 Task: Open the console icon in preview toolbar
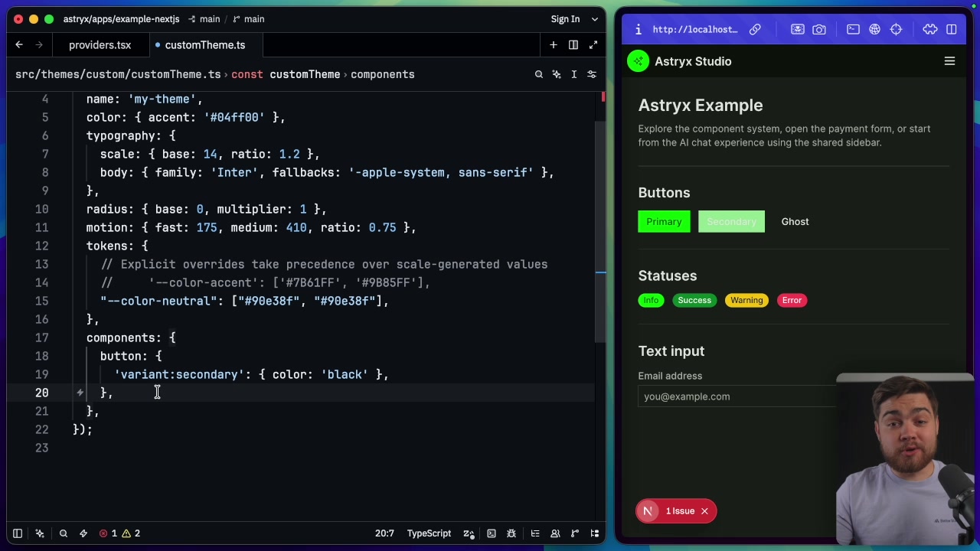853,29
